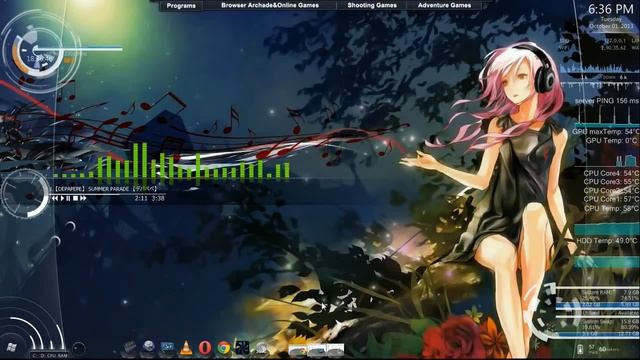Skip to previous track in player
This screenshot has width=640, height=360.
tap(55, 198)
